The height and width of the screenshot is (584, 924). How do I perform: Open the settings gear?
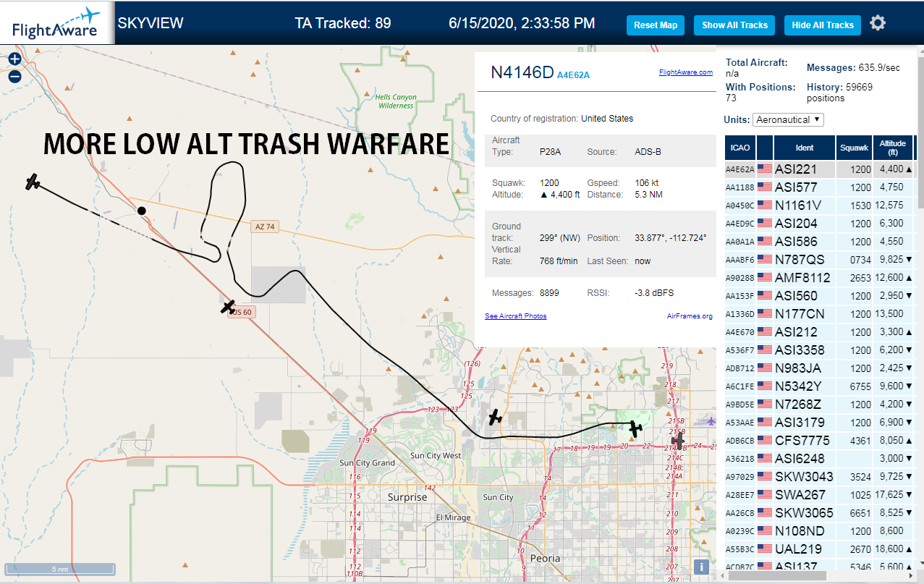coord(878,23)
